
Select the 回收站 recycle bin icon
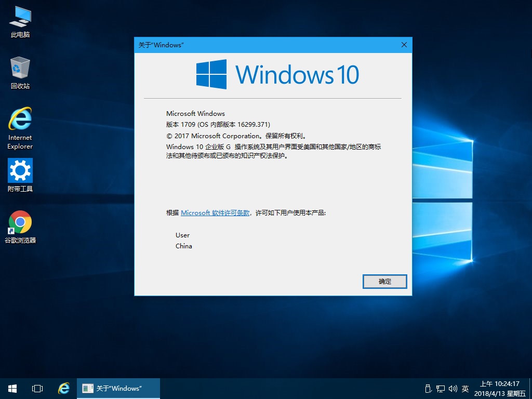click(x=20, y=73)
